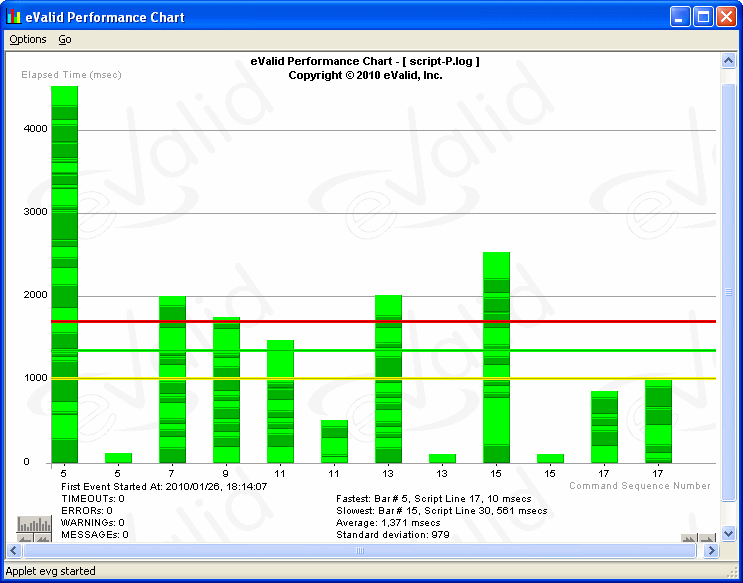Click the vertical scrollbar up arrow
743x583 pixels.
coord(728,61)
